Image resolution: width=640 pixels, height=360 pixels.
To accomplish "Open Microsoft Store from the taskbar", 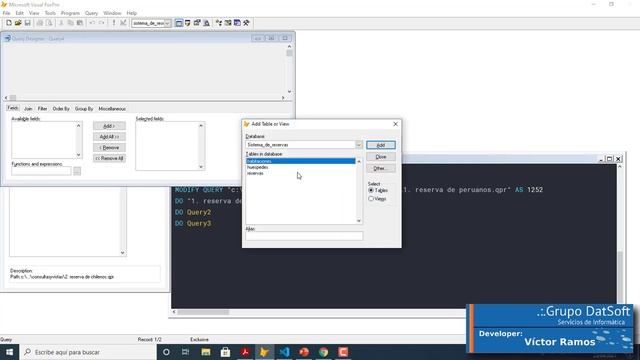I will click(x=225, y=352).
